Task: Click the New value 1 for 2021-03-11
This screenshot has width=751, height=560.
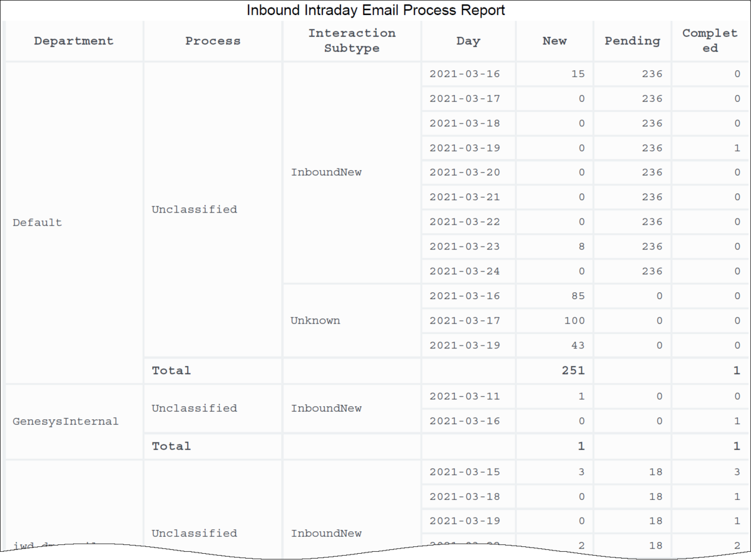Action: click(x=554, y=397)
